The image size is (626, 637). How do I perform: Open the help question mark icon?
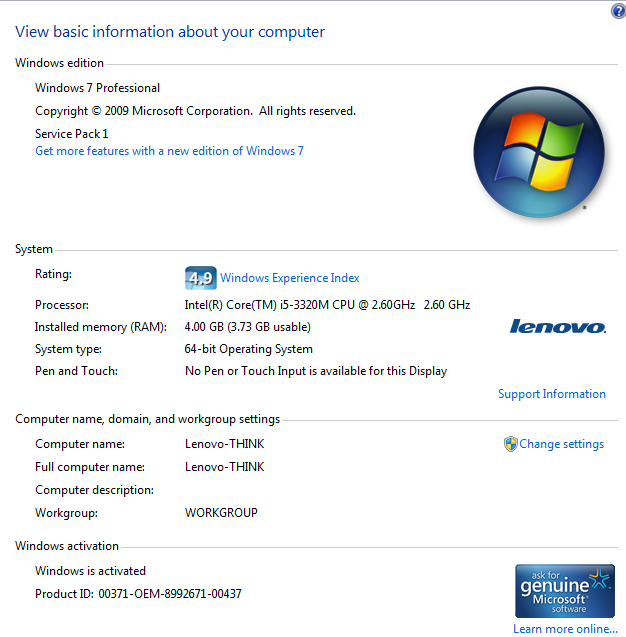[x=618, y=11]
